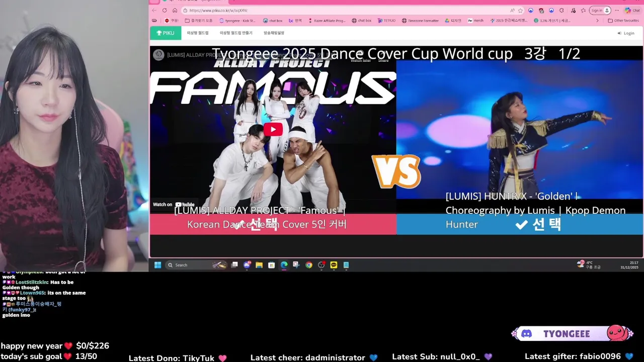Open OBS Studio from the taskbar
This screenshot has height=362, width=644.
point(321,265)
